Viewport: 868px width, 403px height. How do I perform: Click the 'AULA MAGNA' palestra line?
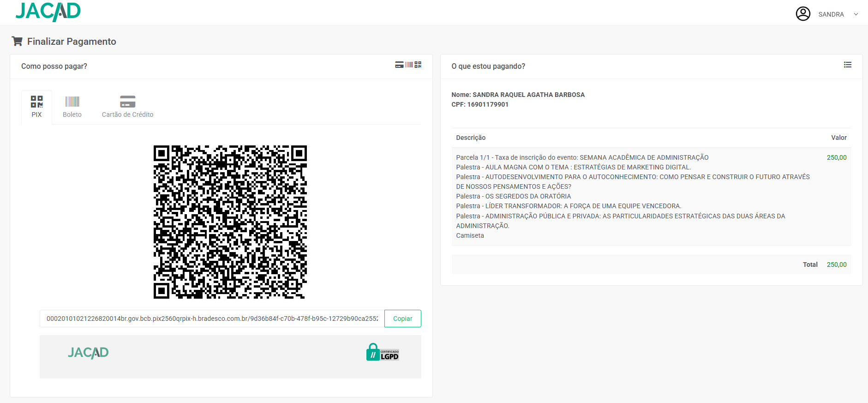tap(574, 167)
